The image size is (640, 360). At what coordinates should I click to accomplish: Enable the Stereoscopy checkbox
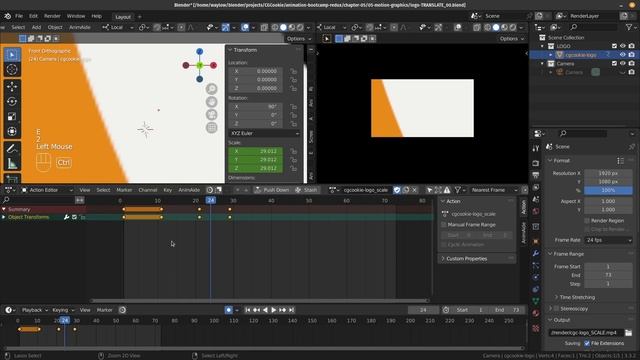556,309
